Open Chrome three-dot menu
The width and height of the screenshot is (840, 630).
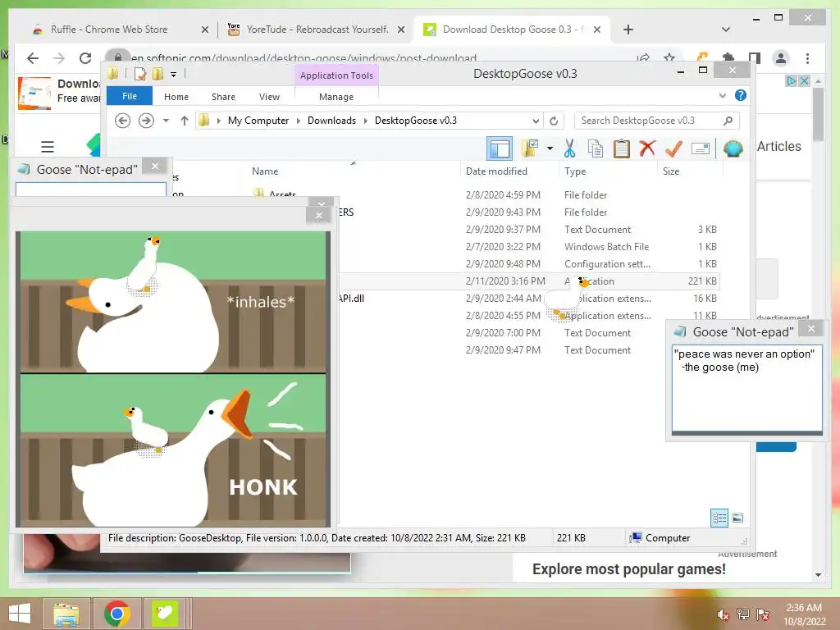point(807,58)
